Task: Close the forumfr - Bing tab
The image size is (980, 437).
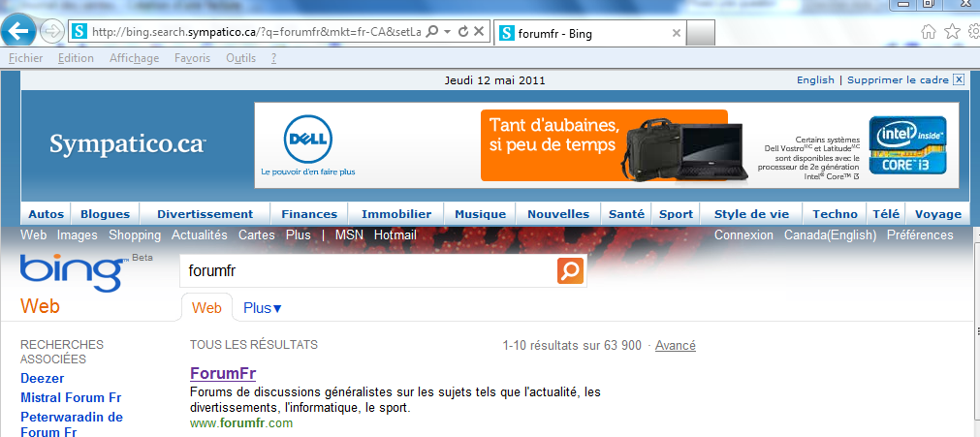Action: [x=677, y=33]
